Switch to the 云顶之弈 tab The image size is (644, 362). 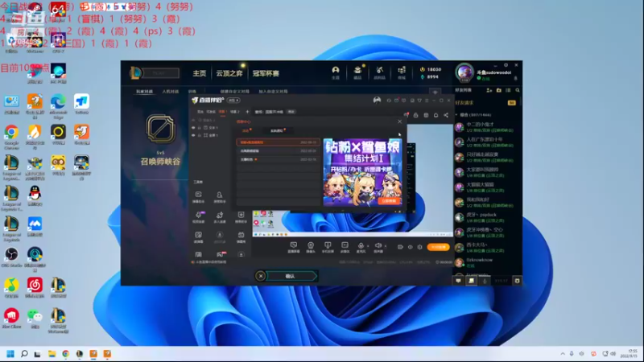229,73
